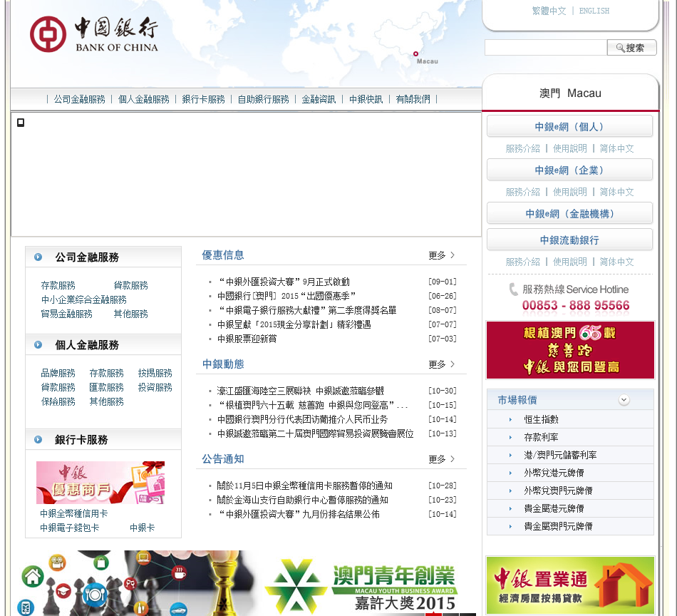This screenshot has width=677, height=616.
Task: Click the 搜索 search button
Action: (631, 48)
